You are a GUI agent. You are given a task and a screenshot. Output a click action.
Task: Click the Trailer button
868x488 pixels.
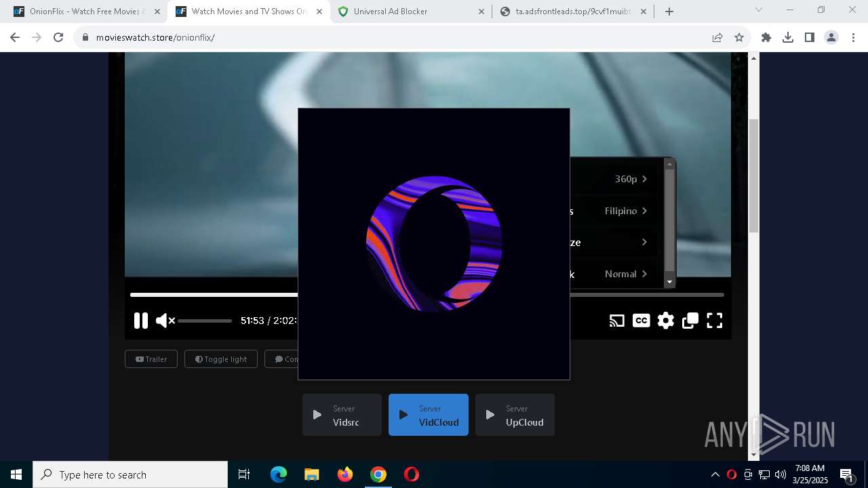tap(151, 359)
